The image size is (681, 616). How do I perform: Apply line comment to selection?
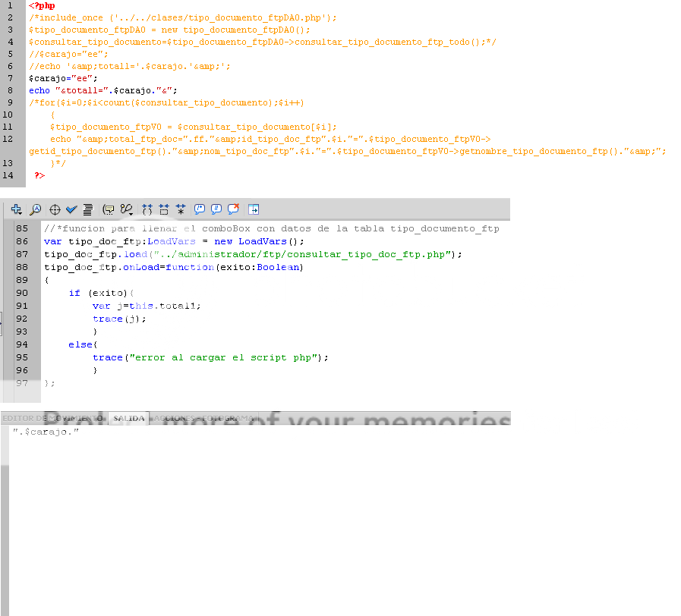(x=216, y=209)
